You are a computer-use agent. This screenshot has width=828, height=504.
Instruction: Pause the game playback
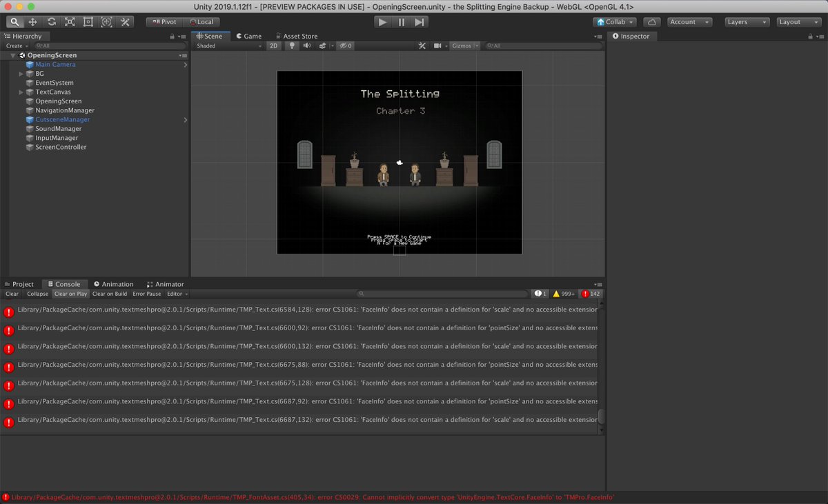pos(402,22)
